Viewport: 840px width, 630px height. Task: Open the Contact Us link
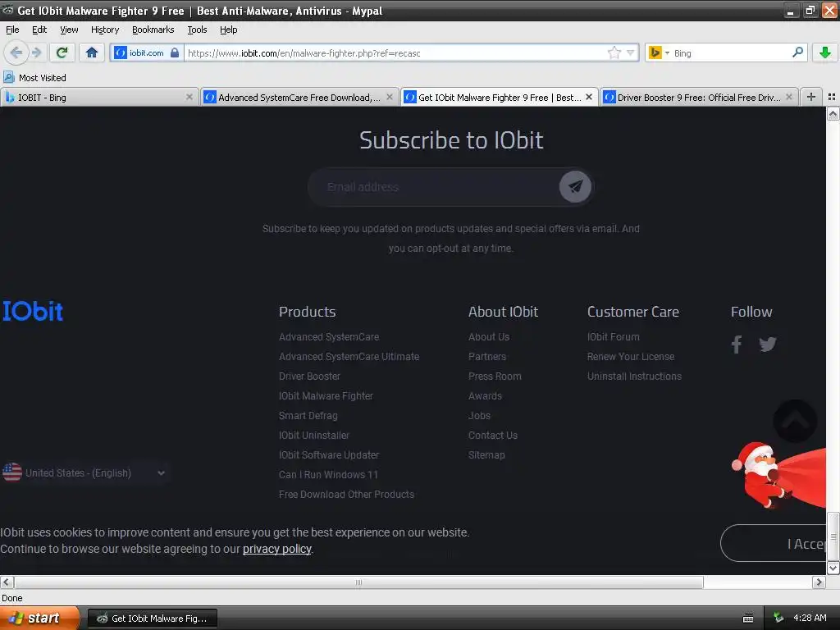pos(493,436)
